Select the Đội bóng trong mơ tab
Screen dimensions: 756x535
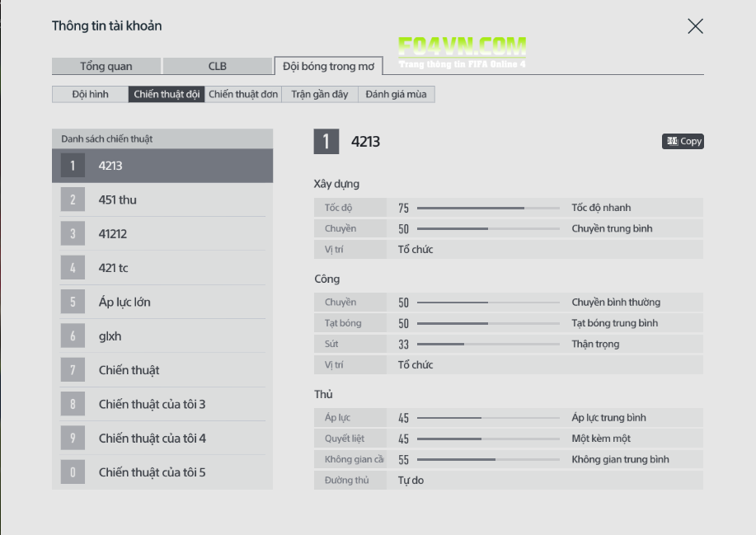pyautogui.click(x=328, y=66)
